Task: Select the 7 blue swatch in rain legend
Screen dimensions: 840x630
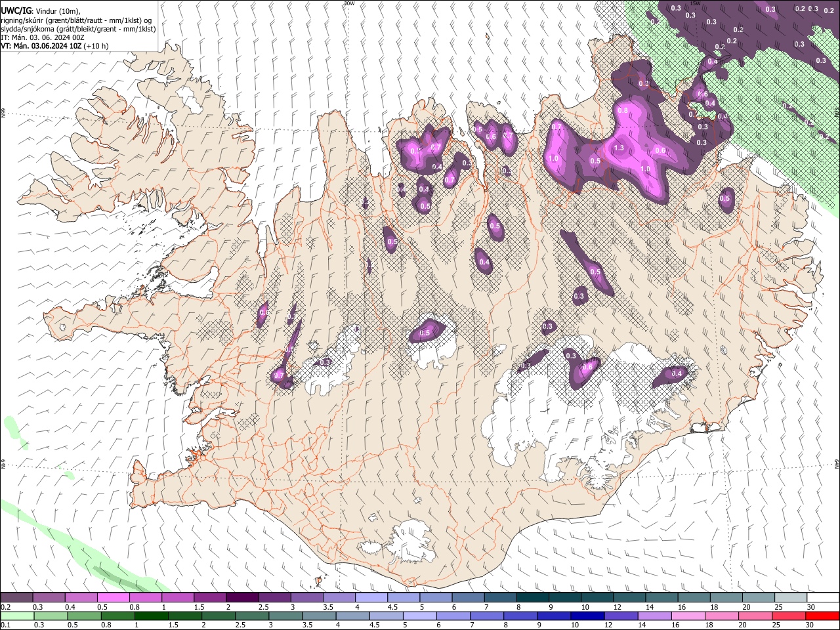Action: click(x=486, y=616)
